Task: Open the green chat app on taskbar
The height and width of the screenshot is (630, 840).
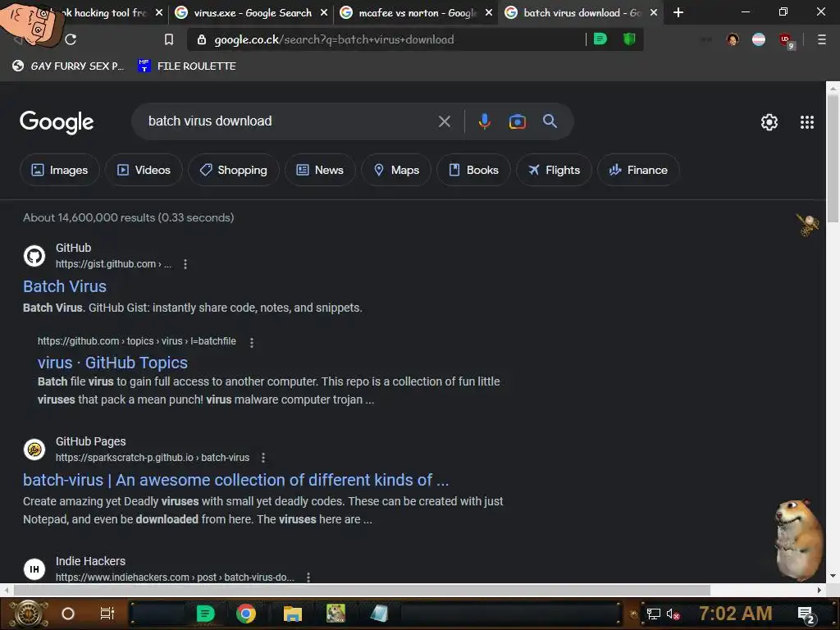Action: pyautogui.click(x=205, y=614)
